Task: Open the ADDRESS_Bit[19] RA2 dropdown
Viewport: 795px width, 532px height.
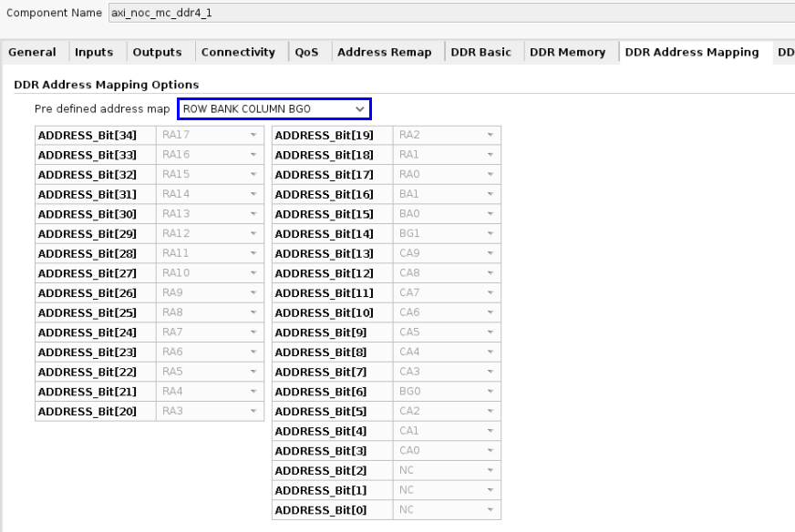Action: click(x=447, y=136)
